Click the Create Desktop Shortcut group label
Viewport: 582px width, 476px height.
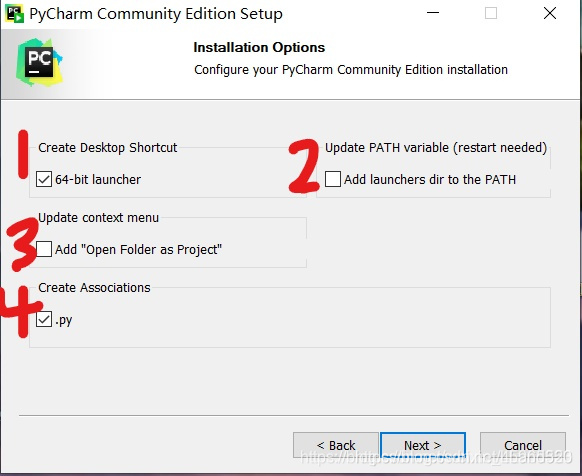(108, 147)
